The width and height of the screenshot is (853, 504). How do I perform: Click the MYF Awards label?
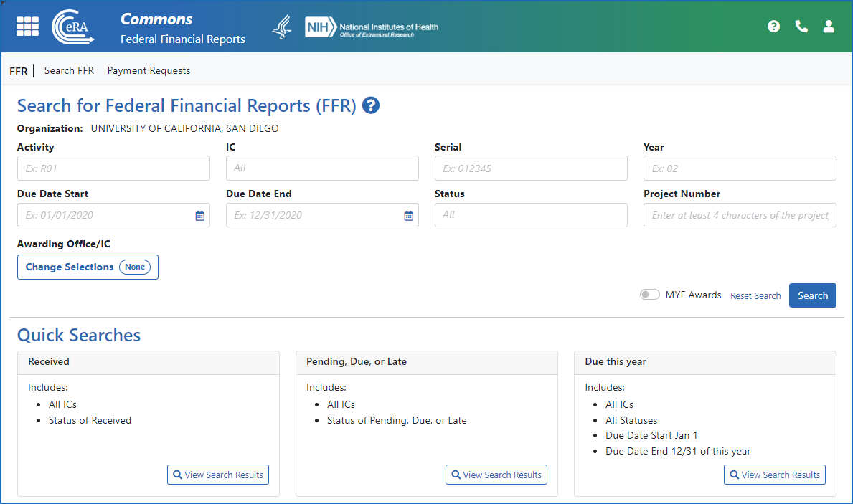[x=693, y=295]
